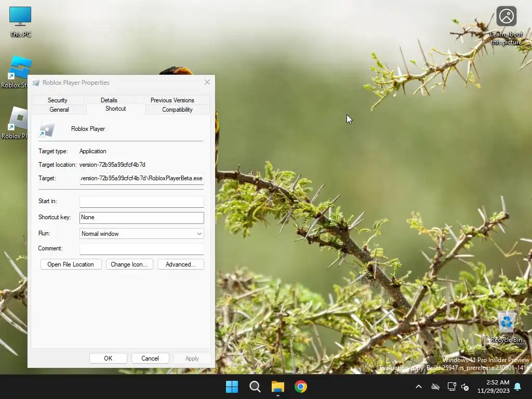Close the Roblox Player Properties dialog
This screenshot has width=532, height=399.
click(207, 83)
